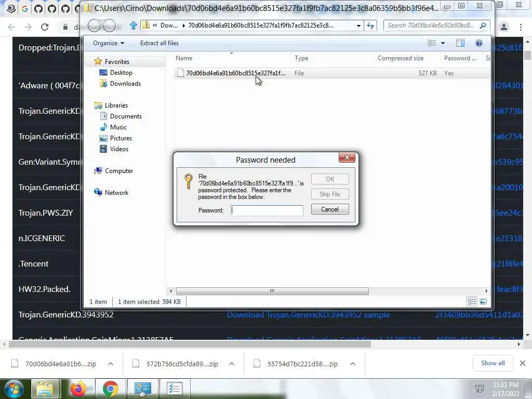The image size is (532, 399).
Task: Click the Skip File button
Action: (x=330, y=194)
